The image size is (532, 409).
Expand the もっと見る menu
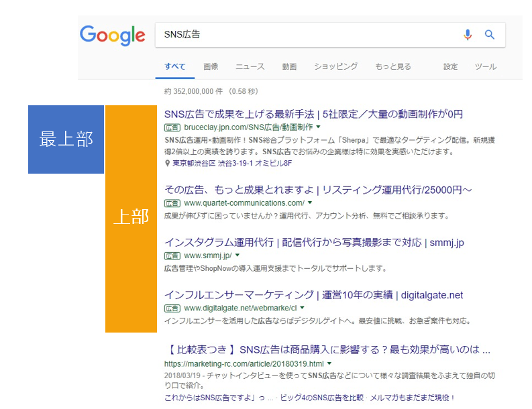click(x=393, y=67)
